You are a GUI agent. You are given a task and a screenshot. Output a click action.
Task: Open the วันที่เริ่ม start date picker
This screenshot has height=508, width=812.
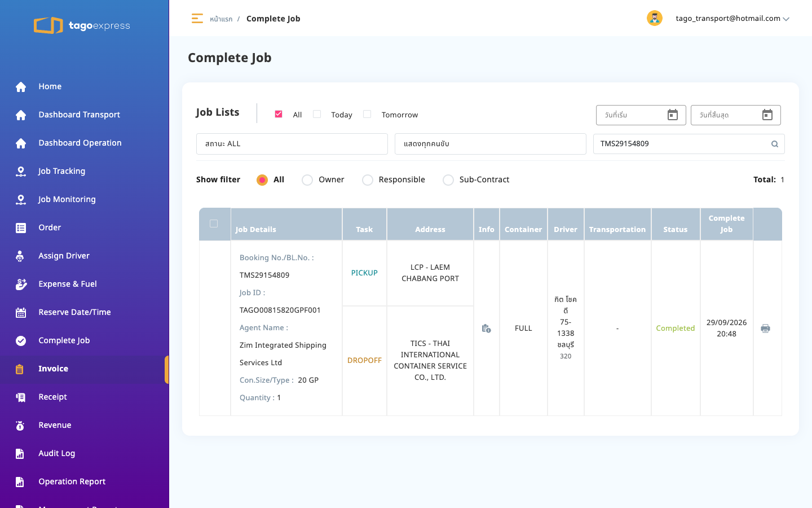(641, 115)
